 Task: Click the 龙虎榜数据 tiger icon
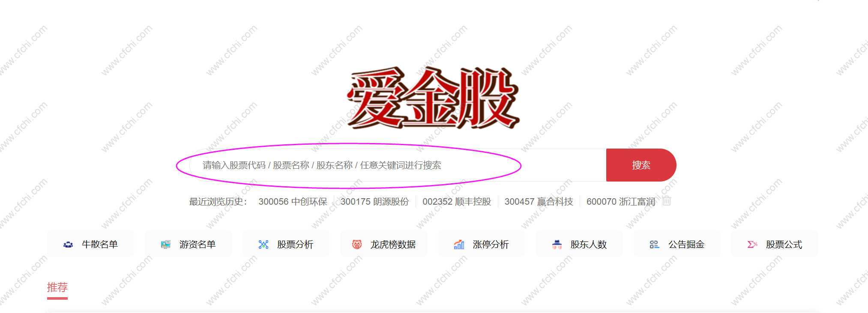[x=357, y=244]
